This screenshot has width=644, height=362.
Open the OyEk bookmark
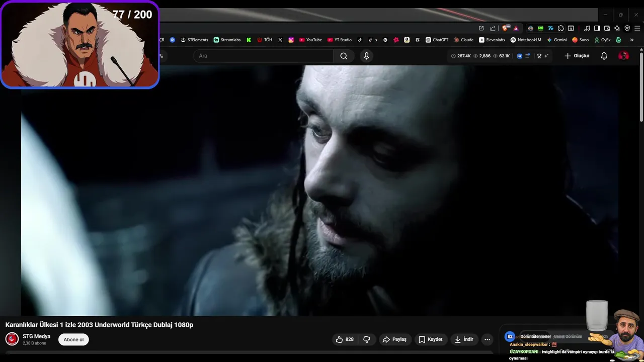pyautogui.click(x=602, y=40)
